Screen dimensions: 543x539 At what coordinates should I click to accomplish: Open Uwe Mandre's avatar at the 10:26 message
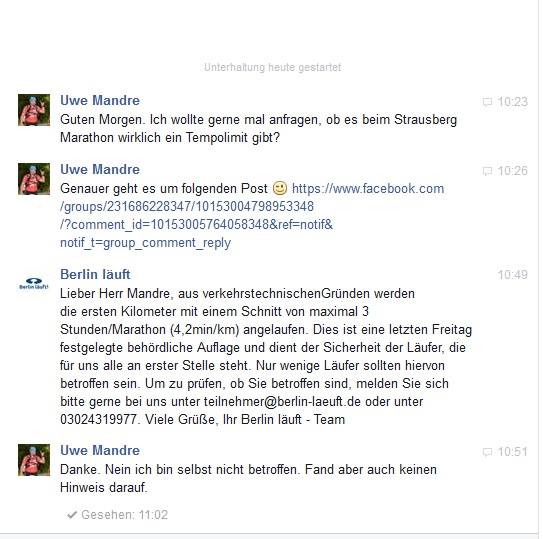[x=34, y=179]
